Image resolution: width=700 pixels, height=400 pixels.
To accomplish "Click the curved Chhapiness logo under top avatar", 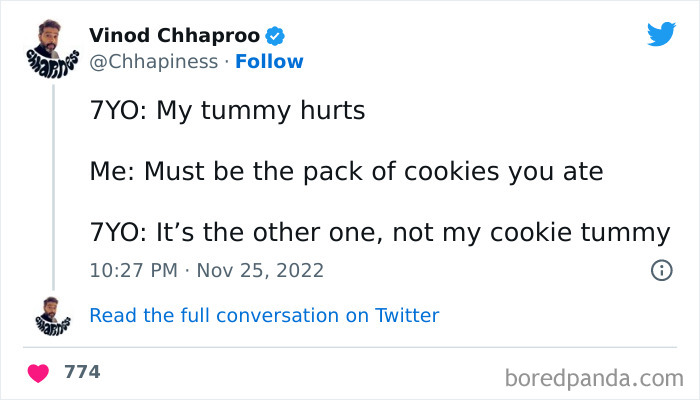I will (53, 65).
